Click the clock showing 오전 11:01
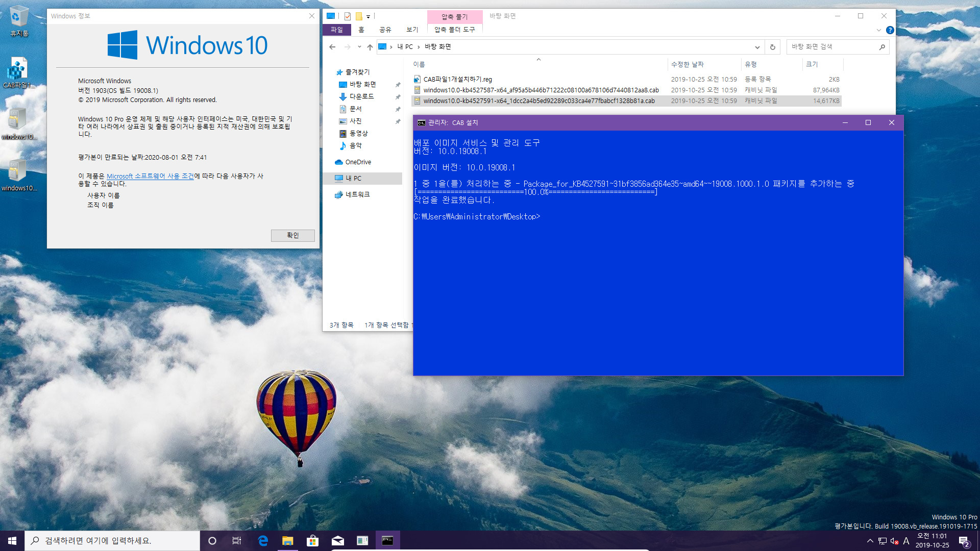The height and width of the screenshot is (551, 980). (932, 541)
